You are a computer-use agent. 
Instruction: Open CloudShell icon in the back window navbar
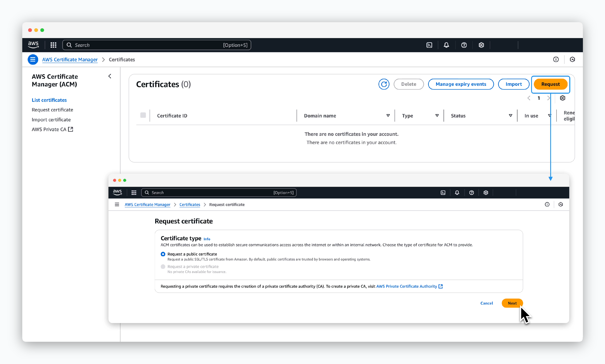(429, 45)
